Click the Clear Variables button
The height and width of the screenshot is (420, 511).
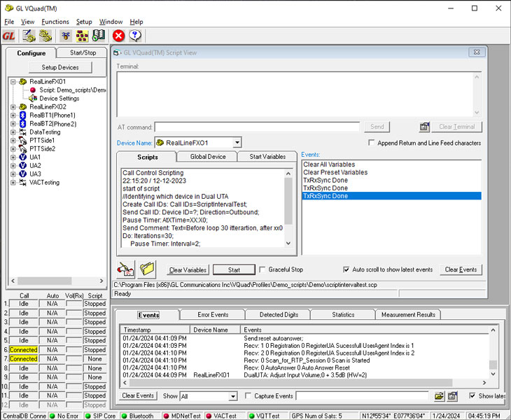tap(188, 269)
